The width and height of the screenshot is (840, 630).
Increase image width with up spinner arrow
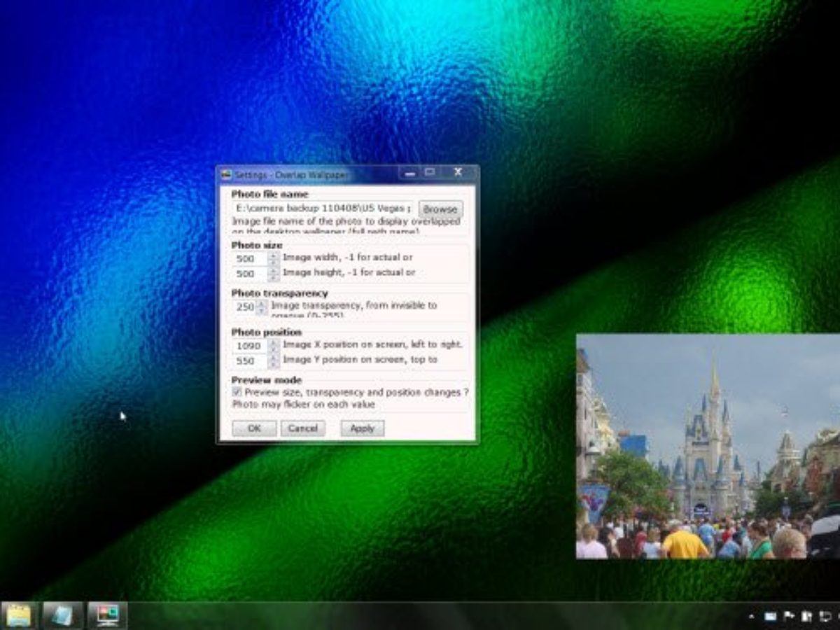pyautogui.click(x=274, y=255)
